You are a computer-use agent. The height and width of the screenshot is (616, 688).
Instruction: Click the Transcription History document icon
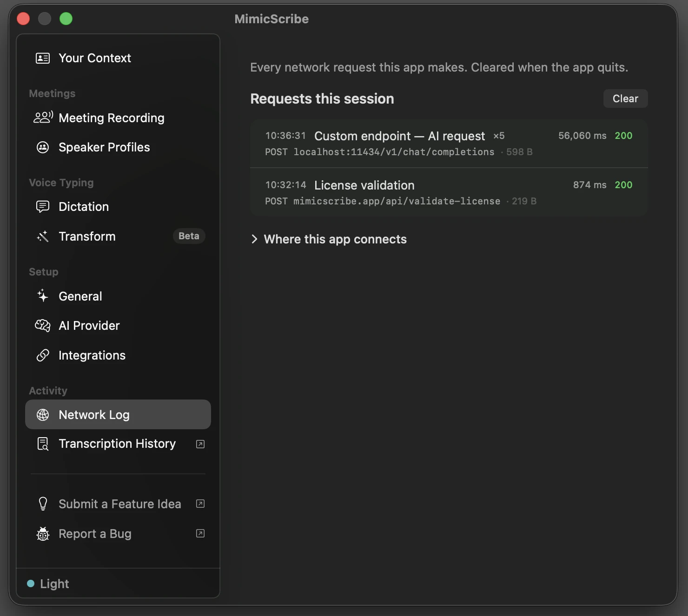tap(43, 444)
